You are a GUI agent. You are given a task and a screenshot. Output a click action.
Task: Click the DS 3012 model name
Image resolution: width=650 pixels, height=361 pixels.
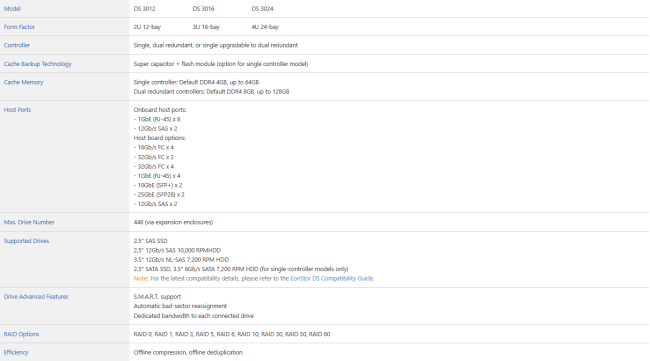(144, 9)
